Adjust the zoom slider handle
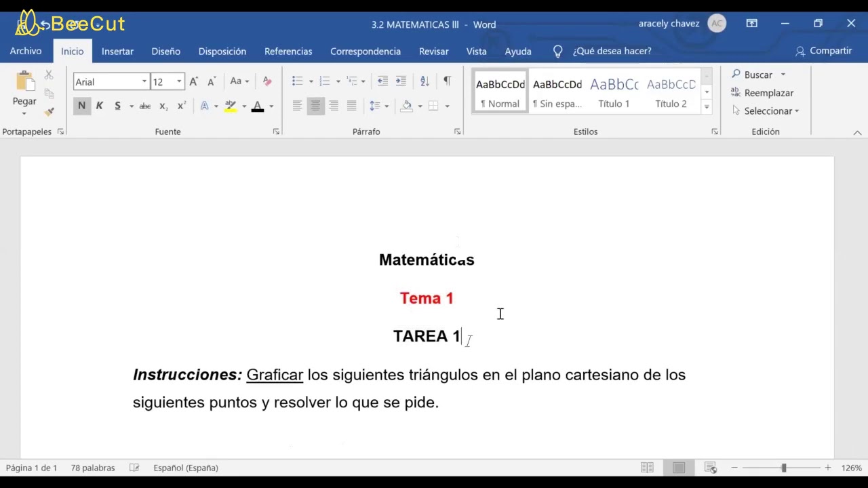868x488 pixels. coord(783,468)
